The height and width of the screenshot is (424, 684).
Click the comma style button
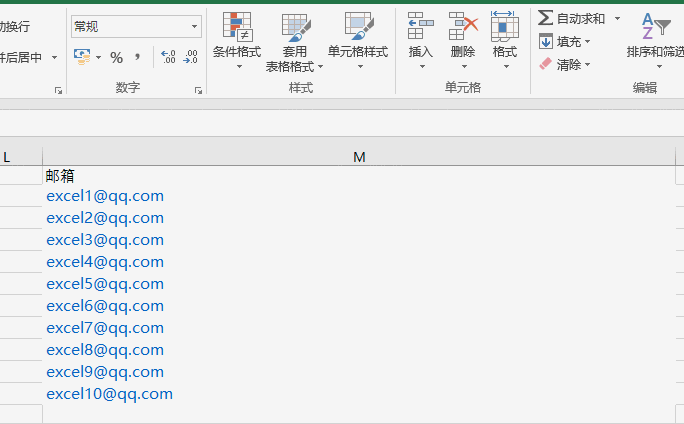137,57
